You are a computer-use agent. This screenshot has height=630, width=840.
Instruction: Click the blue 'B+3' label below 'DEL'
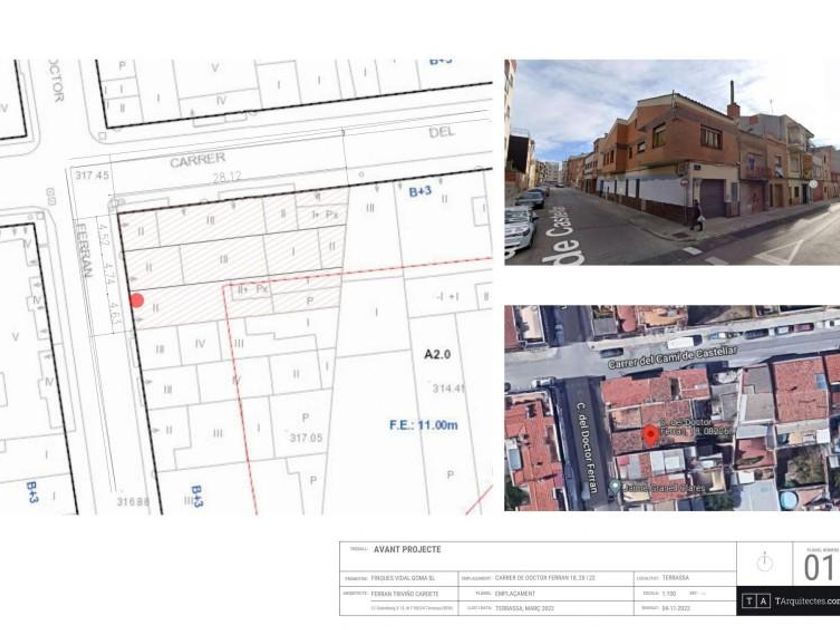coord(420,191)
